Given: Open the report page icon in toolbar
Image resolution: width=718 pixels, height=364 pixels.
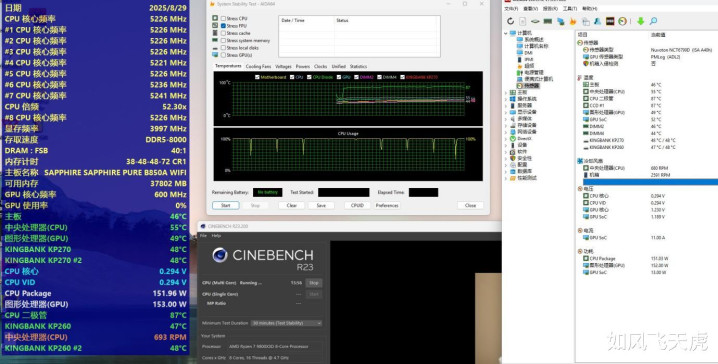Looking at the screenshot, I should pos(522,21).
